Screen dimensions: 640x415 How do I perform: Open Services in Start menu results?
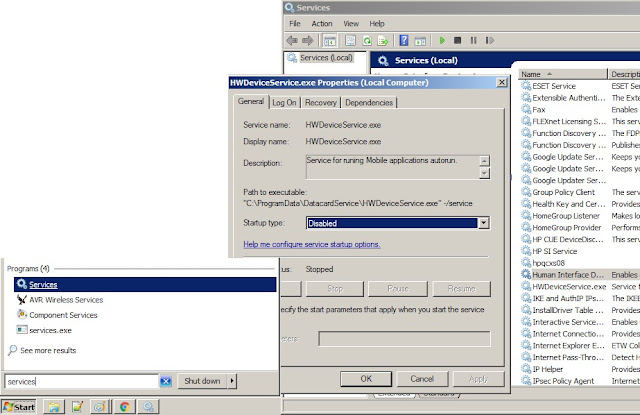[145, 284]
